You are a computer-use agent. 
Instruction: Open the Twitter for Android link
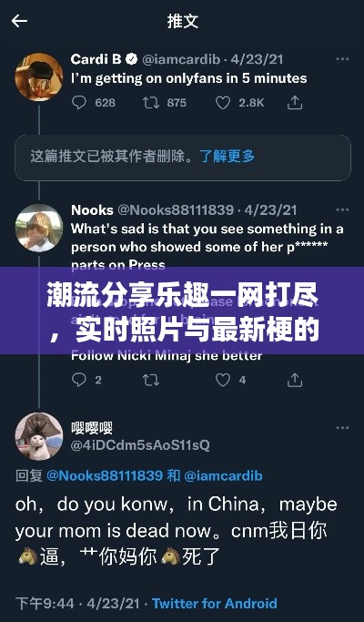215,604
